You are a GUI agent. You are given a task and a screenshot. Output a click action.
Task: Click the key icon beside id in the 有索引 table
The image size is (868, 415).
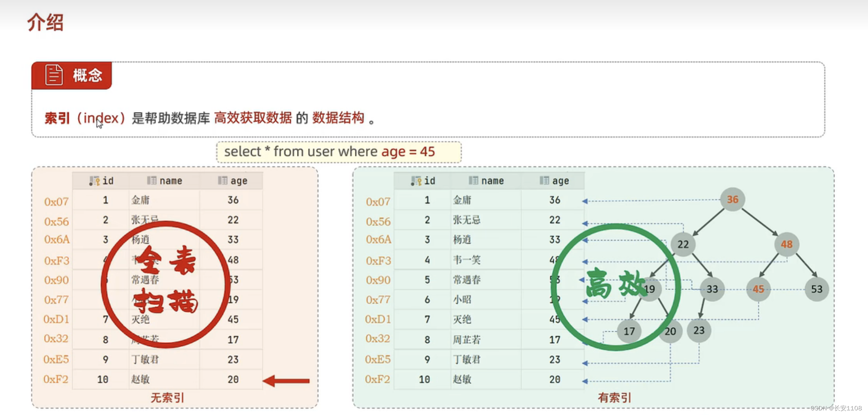point(416,181)
